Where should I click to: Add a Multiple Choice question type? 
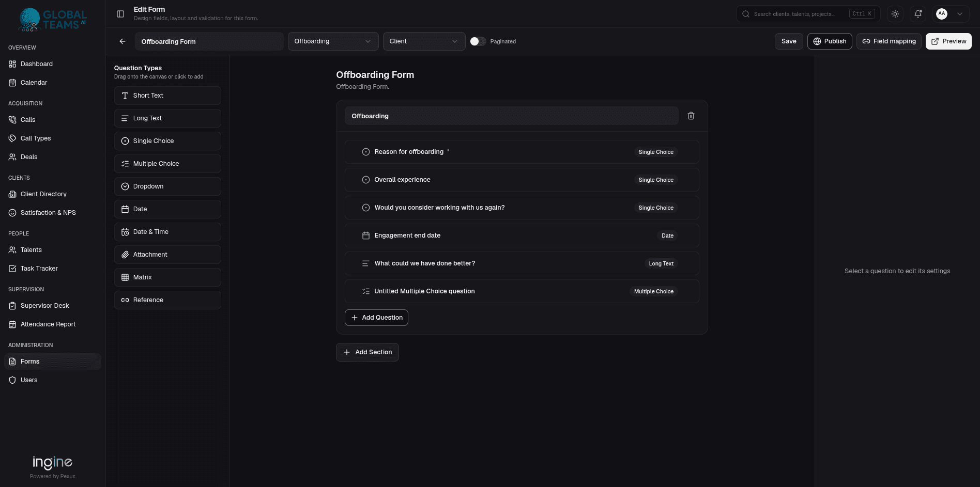(x=167, y=164)
